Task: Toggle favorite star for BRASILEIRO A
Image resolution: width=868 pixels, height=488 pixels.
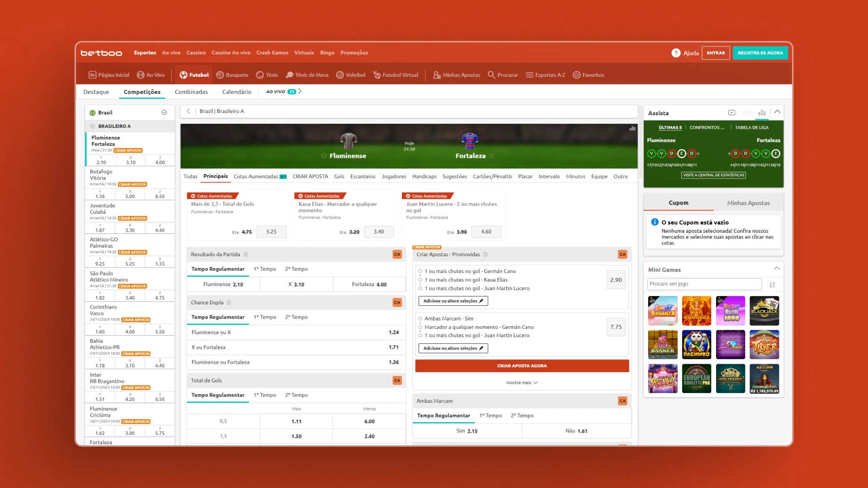Action: (93, 127)
